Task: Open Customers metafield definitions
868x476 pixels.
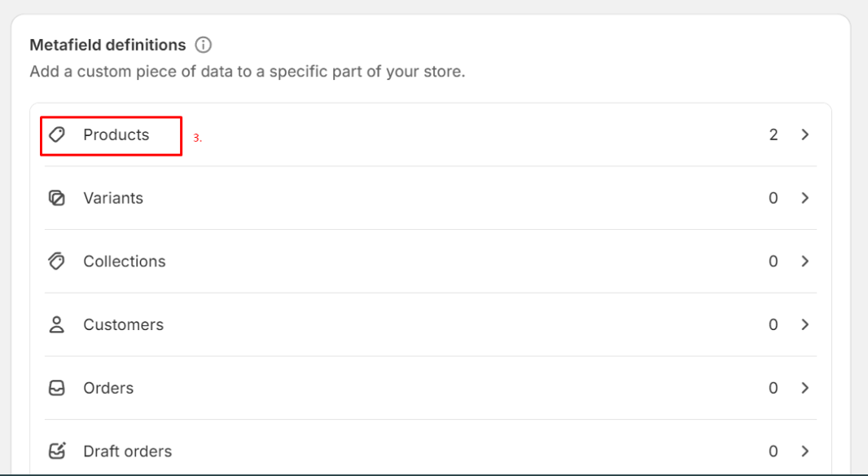Action: click(431, 324)
